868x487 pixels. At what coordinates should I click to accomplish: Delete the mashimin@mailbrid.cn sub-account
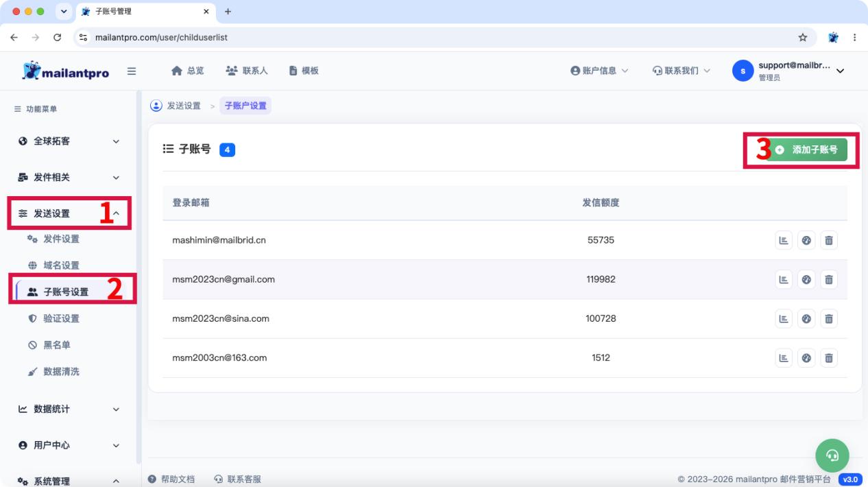[x=829, y=240]
